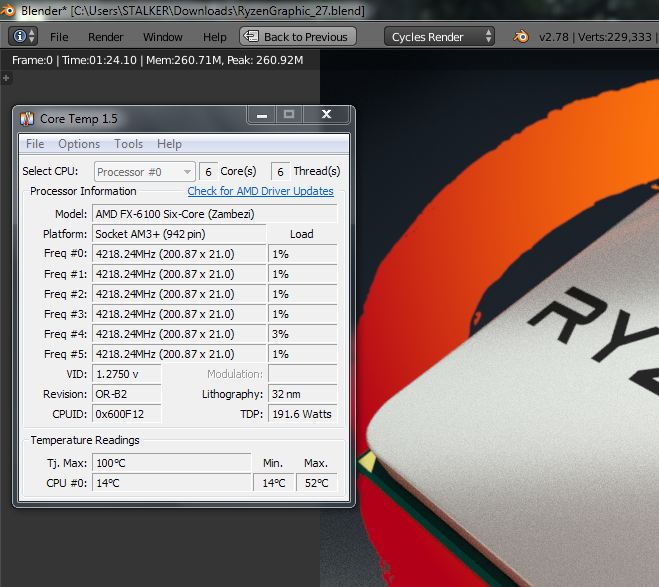The width and height of the screenshot is (659, 587).
Task: Open Blender Render menu
Action: 105,37
